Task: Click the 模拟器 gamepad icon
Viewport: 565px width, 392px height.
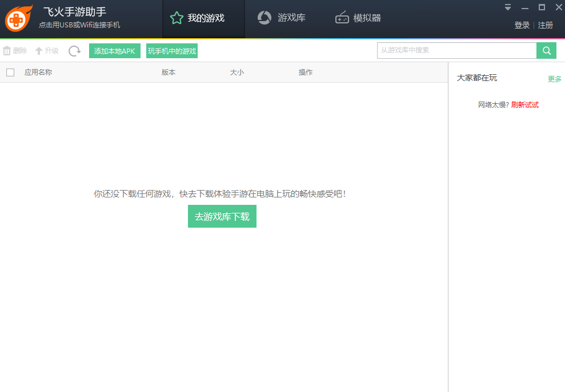Action: point(342,18)
